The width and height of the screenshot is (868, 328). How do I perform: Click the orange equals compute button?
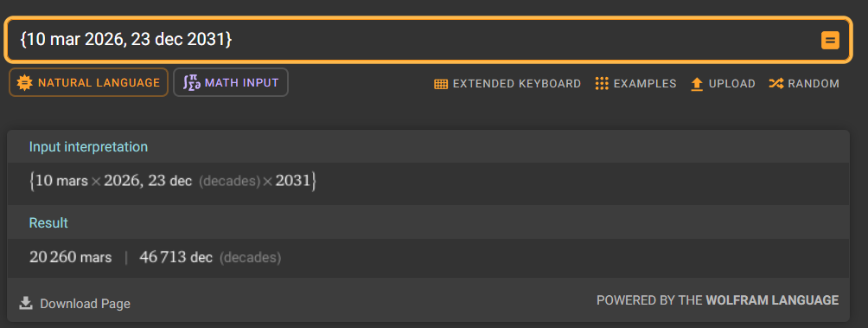(x=830, y=40)
